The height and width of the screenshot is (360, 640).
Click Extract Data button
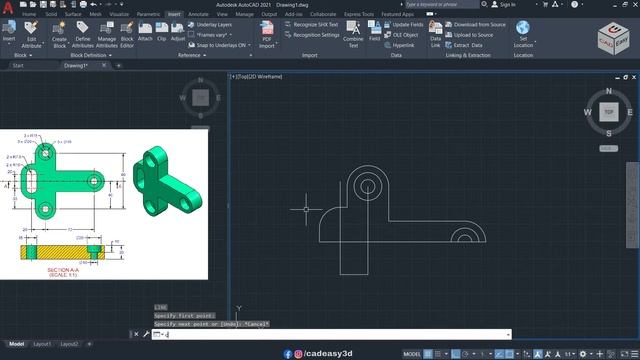(x=464, y=45)
